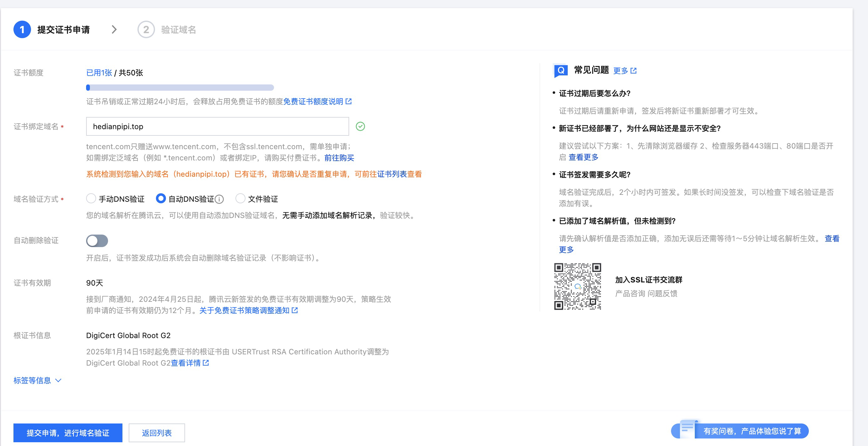Select 手动DNS验证 radio option
This screenshot has height=446, width=868.
(x=91, y=199)
